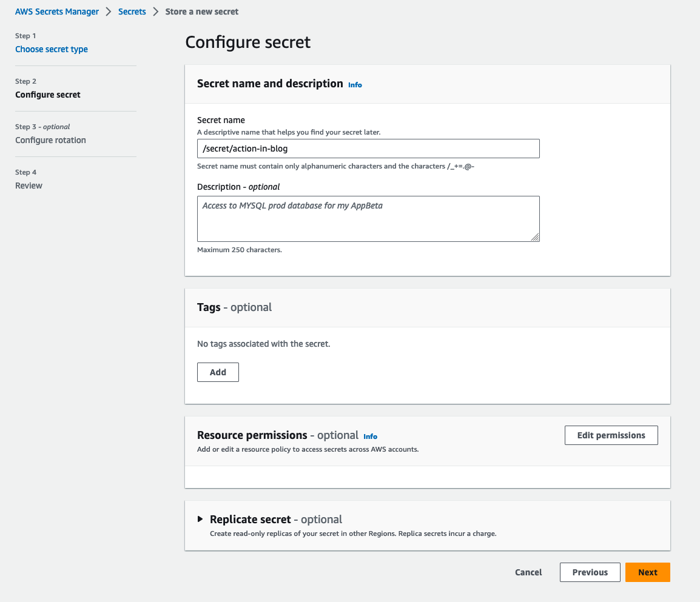Expand the Replicate secret triangle arrow
The width and height of the screenshot is (700, 602).
200,519
